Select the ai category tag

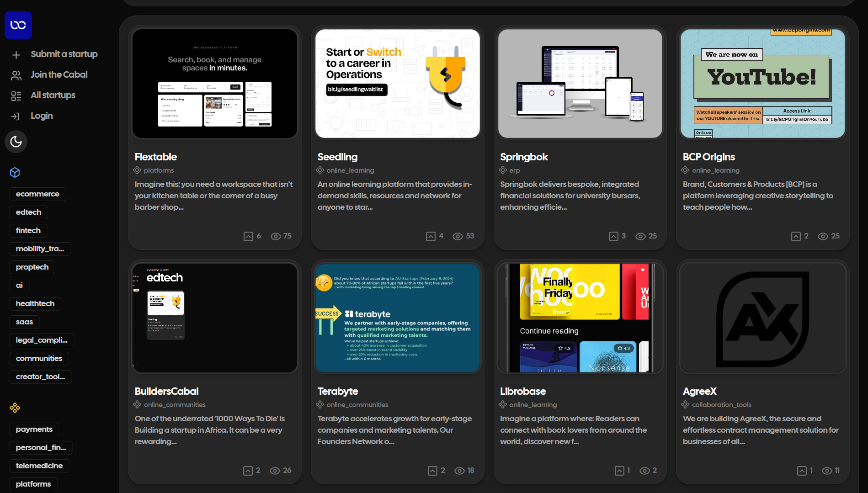coord(19,285)
